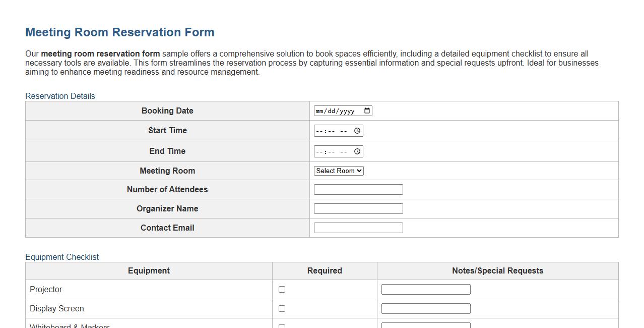Viewport: 644px width, 328px height.
Task: Select the Meeting Room Reservation Form heading
Action: coord(119,32)
